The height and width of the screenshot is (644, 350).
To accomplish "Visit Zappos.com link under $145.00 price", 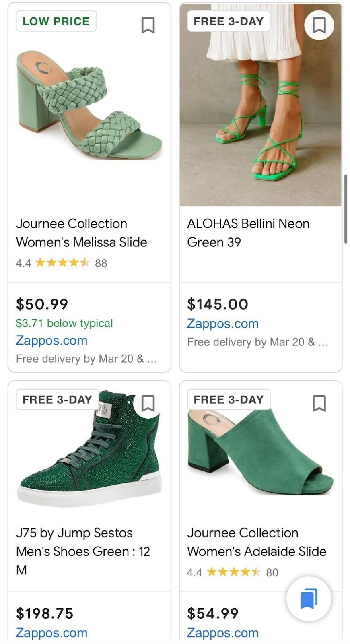I will coord(222,324).
